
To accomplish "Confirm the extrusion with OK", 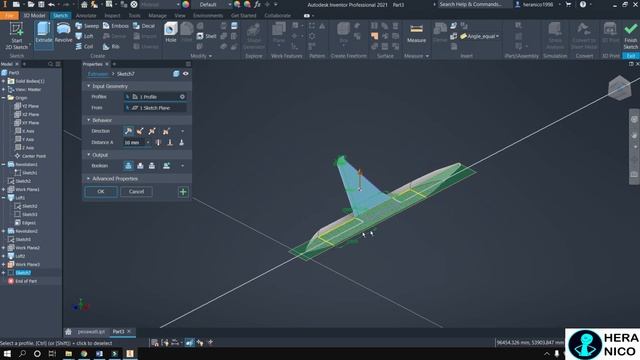I will click(101, 192).
